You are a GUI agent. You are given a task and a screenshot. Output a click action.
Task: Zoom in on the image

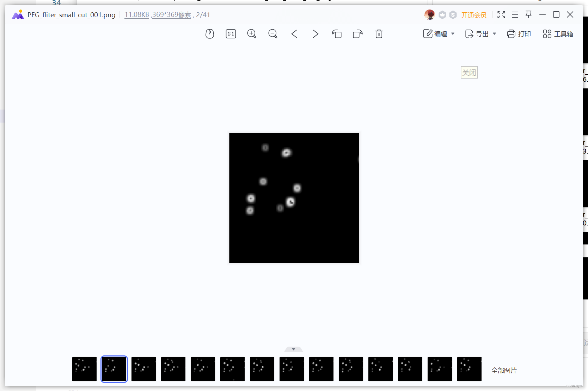coord(252,34)
